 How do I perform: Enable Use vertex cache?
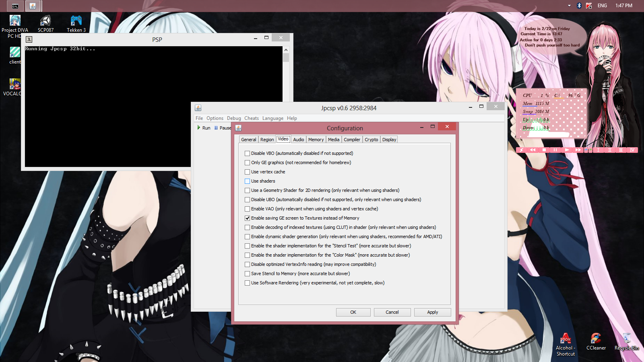(x=247, y=172)
